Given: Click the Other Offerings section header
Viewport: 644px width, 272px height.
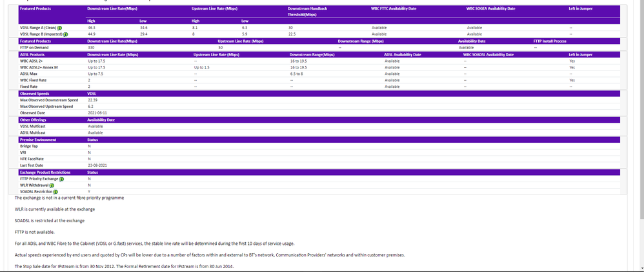Looking at the screenshot, I should coord(34,120).
